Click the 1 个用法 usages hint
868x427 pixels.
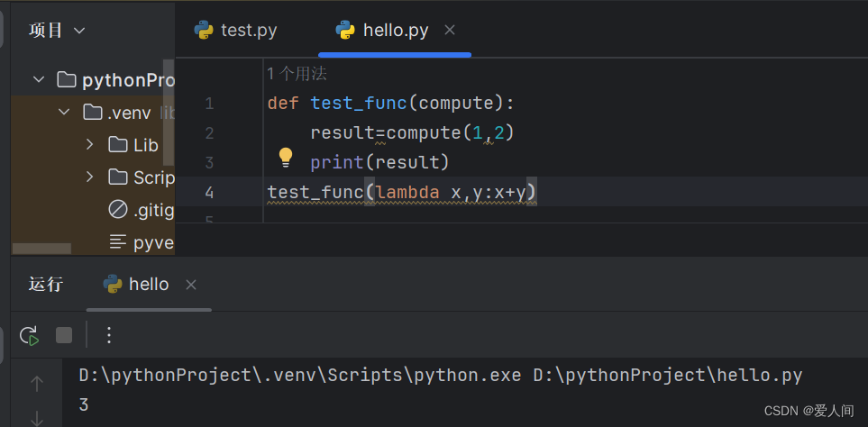click(x=297, y=74)
